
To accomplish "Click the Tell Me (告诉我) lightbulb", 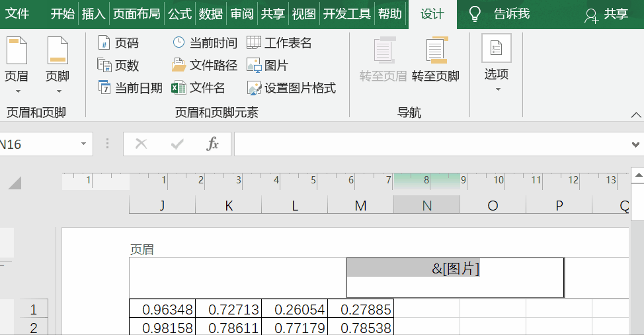I will (x=475, y=14).
